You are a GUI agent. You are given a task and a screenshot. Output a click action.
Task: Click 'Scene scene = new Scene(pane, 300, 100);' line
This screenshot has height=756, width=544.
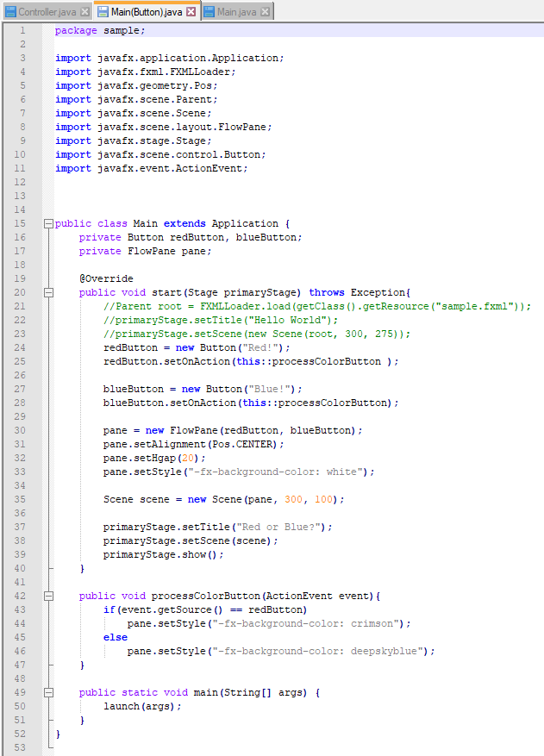click(x=224, y=500)
